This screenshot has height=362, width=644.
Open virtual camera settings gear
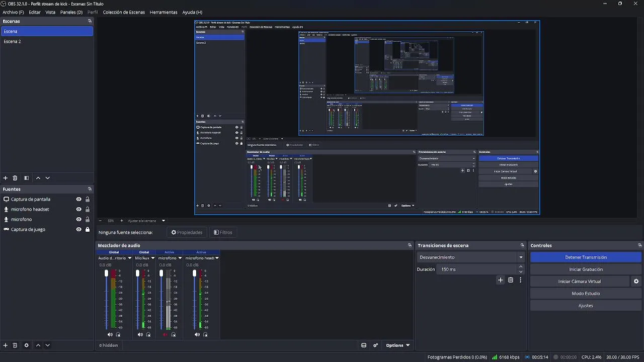click(x=636, y=282)
